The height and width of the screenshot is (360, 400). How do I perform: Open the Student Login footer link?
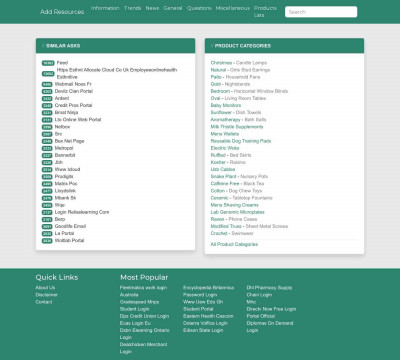[134, 309]
